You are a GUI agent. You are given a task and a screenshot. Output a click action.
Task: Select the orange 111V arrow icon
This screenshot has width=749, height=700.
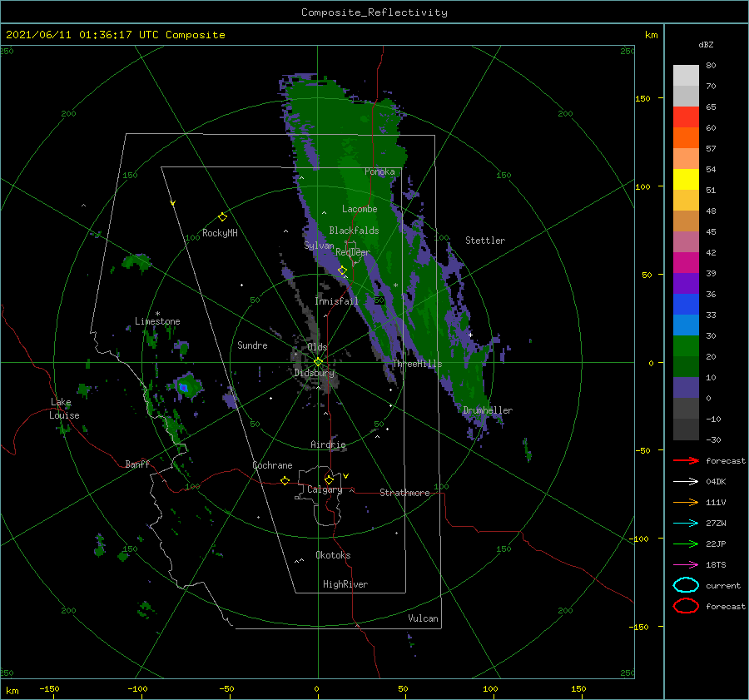(x=686, y=502)
